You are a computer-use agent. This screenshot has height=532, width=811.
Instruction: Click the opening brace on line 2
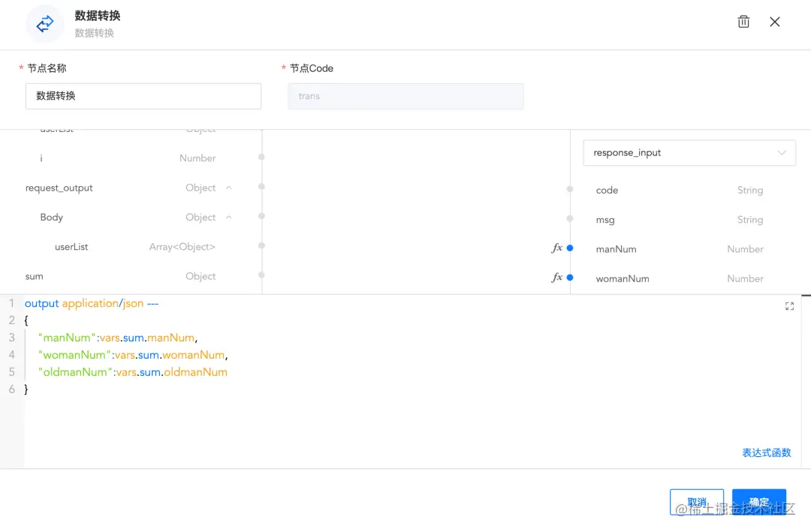[x=26, y=320]
